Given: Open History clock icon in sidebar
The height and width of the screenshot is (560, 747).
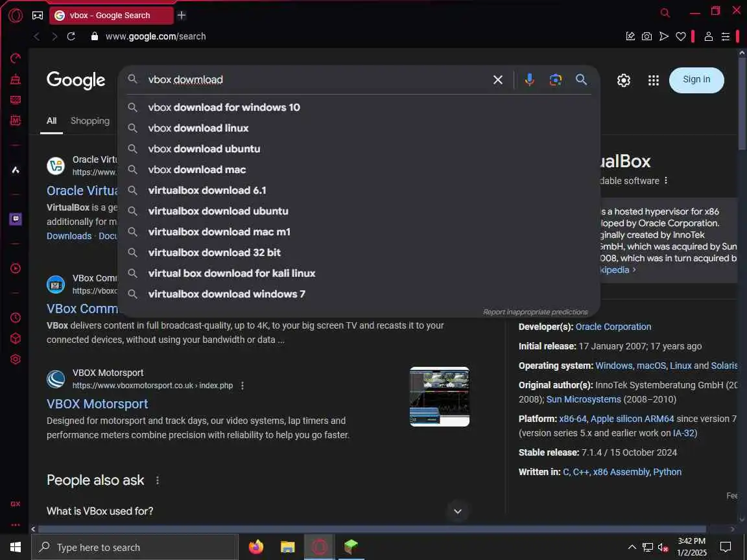Looking at the screenshot, I should 16,318.
